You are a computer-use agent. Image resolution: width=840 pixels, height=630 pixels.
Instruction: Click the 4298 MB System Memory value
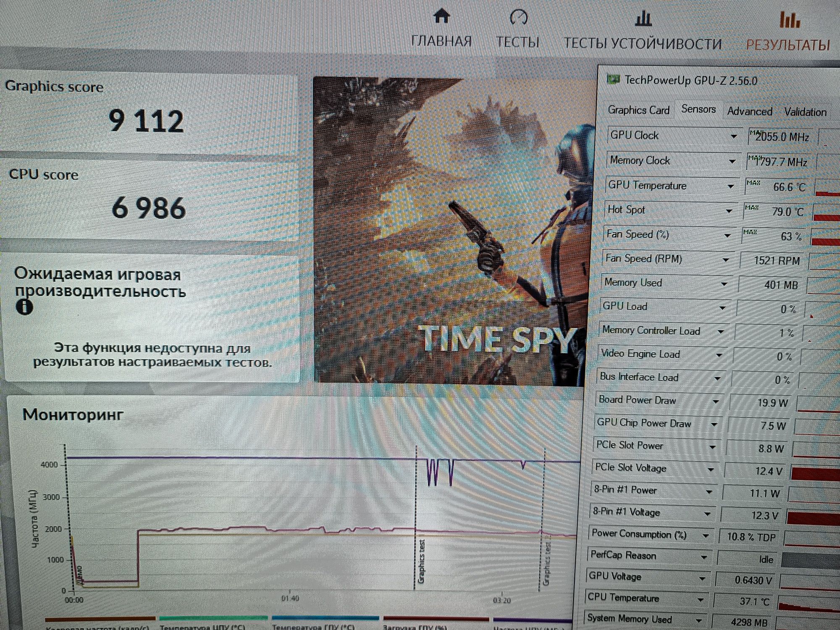(x=749, y=622)
